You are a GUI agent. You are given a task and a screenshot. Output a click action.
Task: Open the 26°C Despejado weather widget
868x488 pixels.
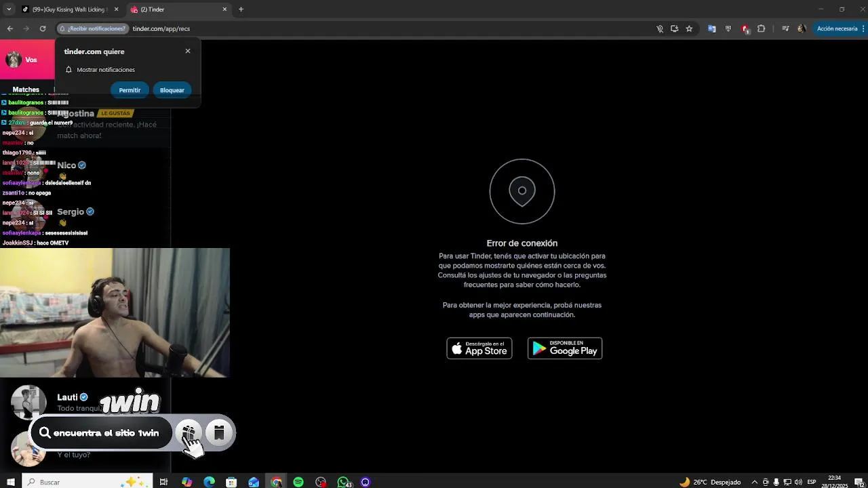pos(710,482)
